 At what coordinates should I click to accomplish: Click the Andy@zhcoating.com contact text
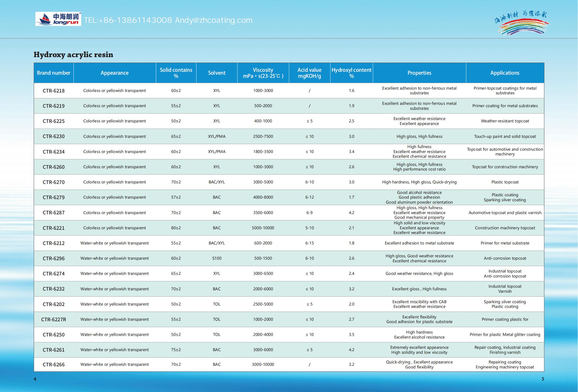[x=214, y=20]
